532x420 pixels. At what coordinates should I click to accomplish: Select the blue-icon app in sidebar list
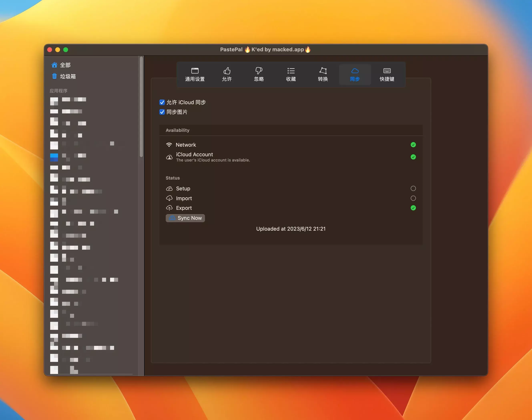pyautogui.click(x=54, y=157)
